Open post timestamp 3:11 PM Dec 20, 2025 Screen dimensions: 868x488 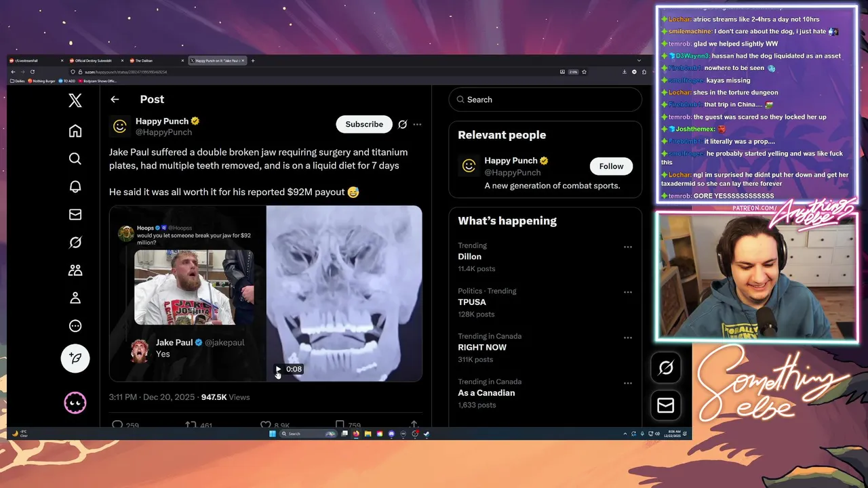[x=152, y=397]
